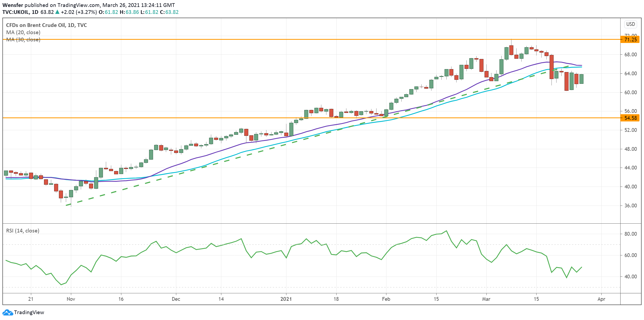
Task: Click the TradingView cloud logo icon
Action: (x=7, y=312)
